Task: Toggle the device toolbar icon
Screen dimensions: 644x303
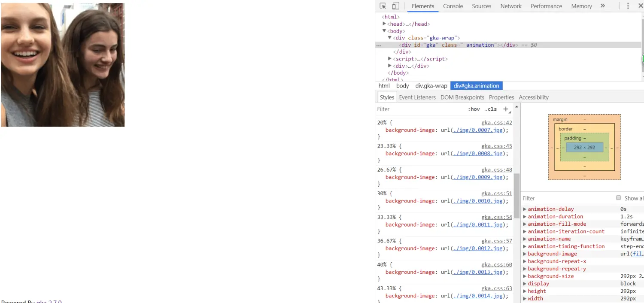Action: click(x=395, y=6)
